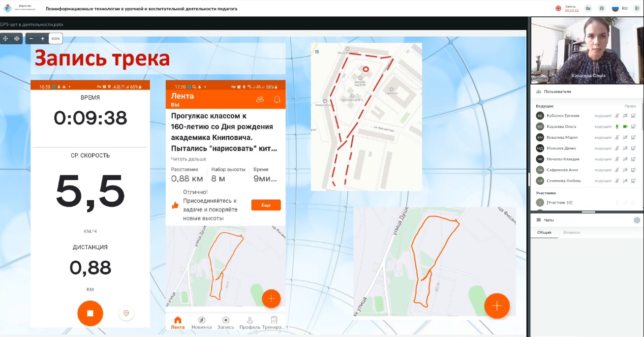
Task: Toggle Карасева Ольга's green microphone
Action: point(617,126)
